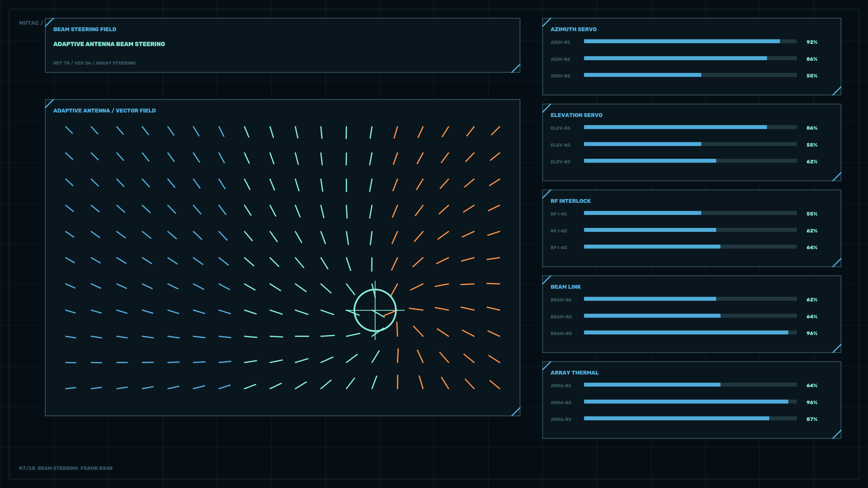Select the AZIM-02 progress bar
868x488 pixels.
click(690, 58)
